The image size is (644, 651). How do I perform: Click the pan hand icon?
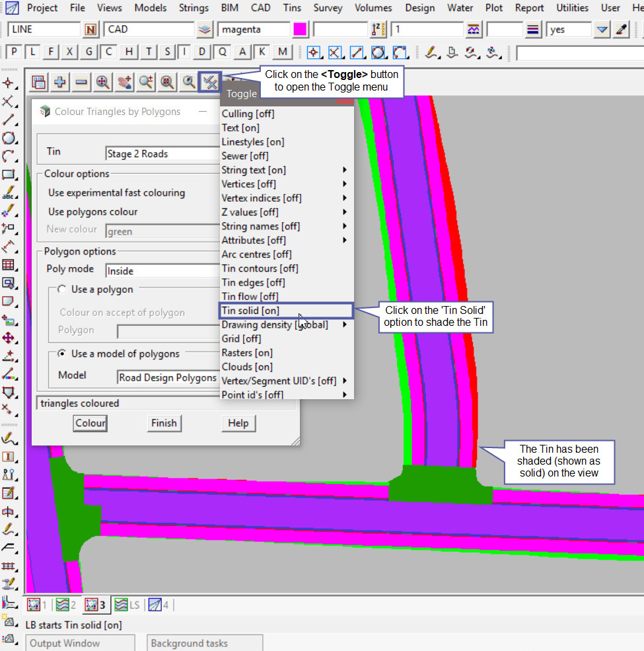tap(125, 82)
